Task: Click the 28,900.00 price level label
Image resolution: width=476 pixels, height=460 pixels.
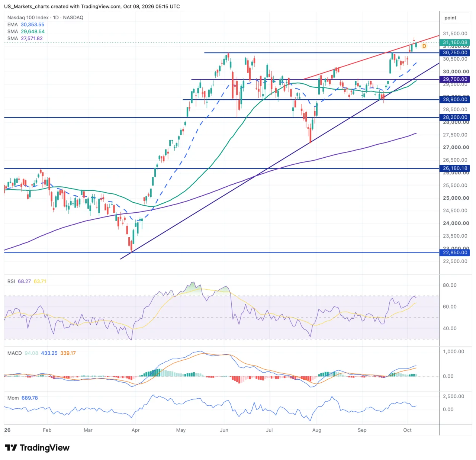Action: tap(455, 99)
